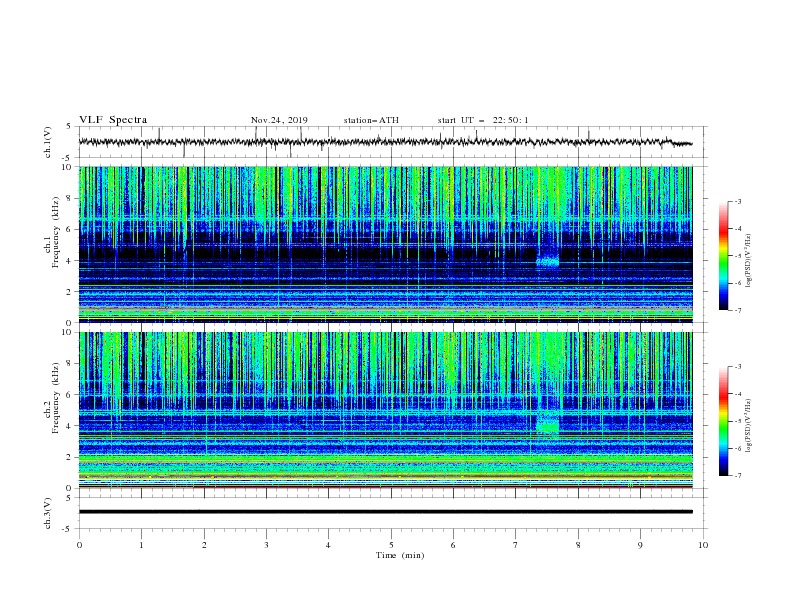The height and width of the screenshot is (612, 792).
Task: Click time axis tick label "8"
Action: (578, 545)
